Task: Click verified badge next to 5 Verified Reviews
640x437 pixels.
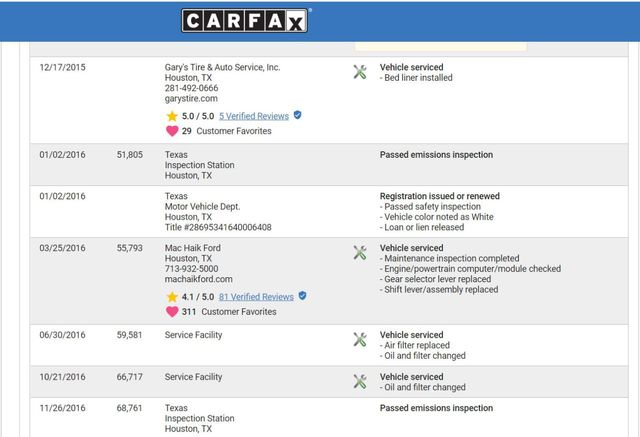Action: point(297,115)
